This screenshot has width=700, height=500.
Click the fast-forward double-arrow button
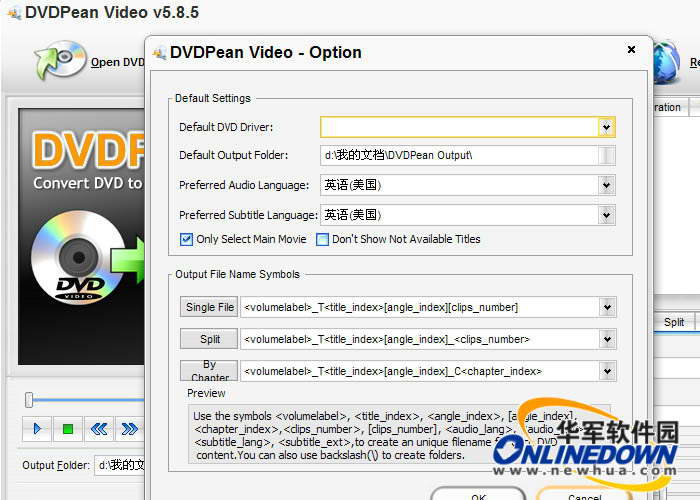pyautogui.click(x=129, y=429)
